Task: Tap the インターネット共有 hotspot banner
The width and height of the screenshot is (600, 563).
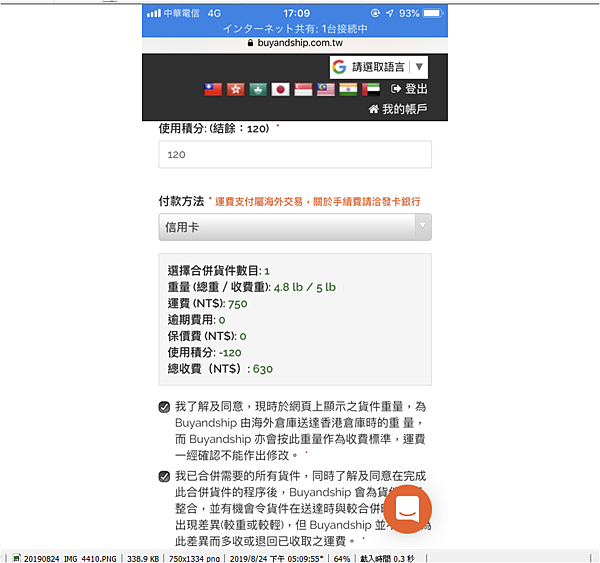Action: pos(295,29)
